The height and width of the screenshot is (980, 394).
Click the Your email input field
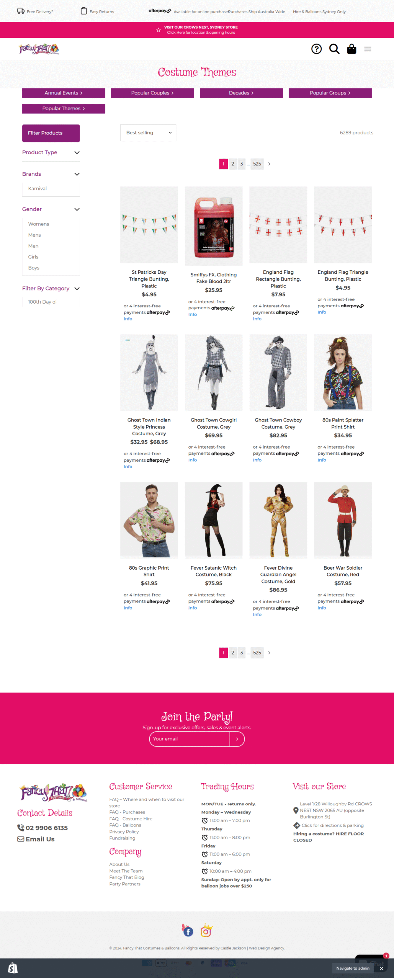point(190,739)
